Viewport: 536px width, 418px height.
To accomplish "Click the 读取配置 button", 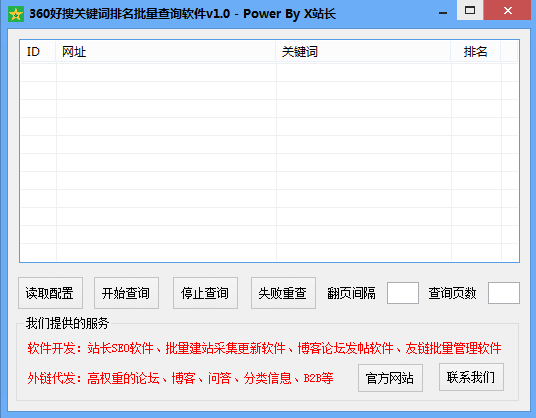I will click(50, 293).
